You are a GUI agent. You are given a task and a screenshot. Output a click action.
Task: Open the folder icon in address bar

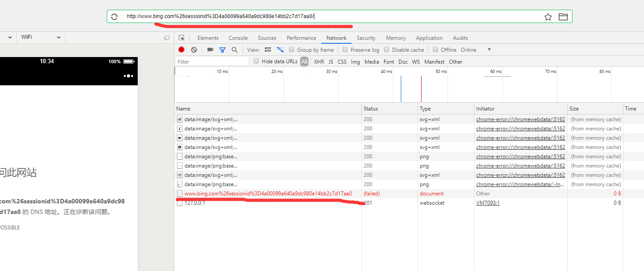point(563,17)
